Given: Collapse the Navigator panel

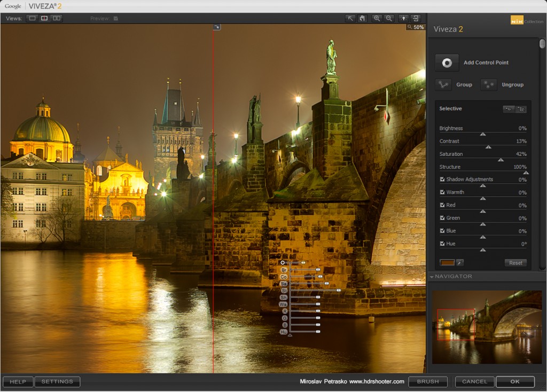Looking at the screenshot, I should pos(432,277).
